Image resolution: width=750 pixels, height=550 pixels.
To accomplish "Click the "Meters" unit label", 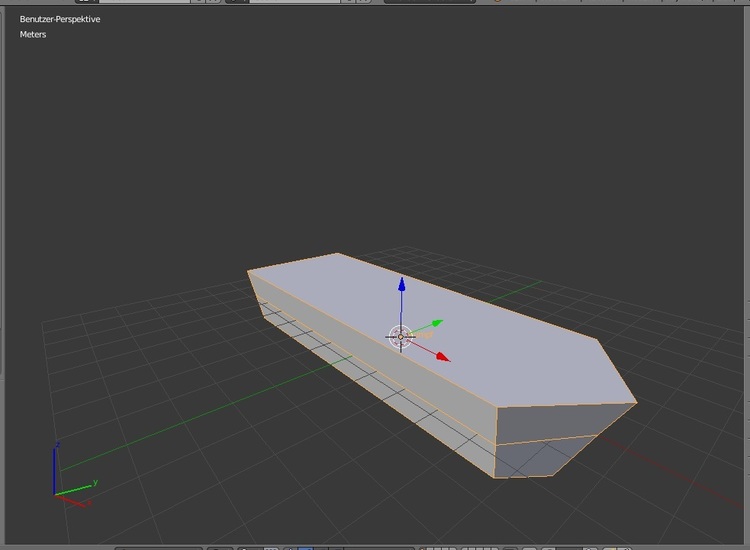I will click(33, 34).
